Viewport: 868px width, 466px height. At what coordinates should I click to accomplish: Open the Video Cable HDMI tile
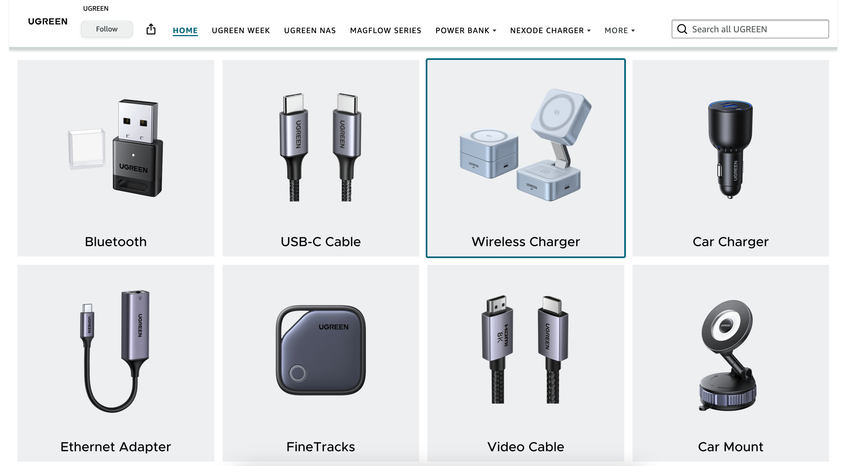pos(526,363)
